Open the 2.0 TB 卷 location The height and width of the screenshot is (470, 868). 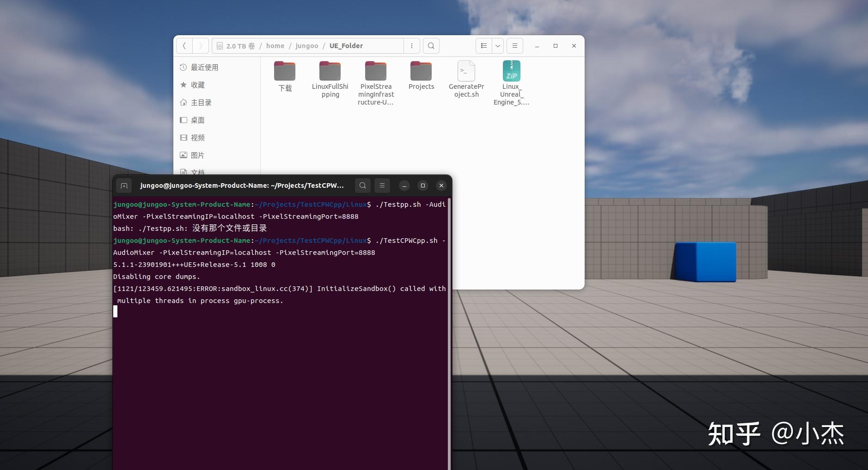pos(236,46)
